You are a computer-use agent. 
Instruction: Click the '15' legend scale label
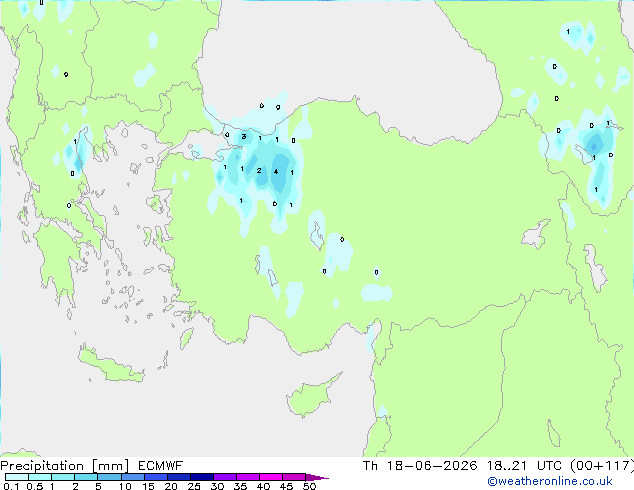point(148,486)
